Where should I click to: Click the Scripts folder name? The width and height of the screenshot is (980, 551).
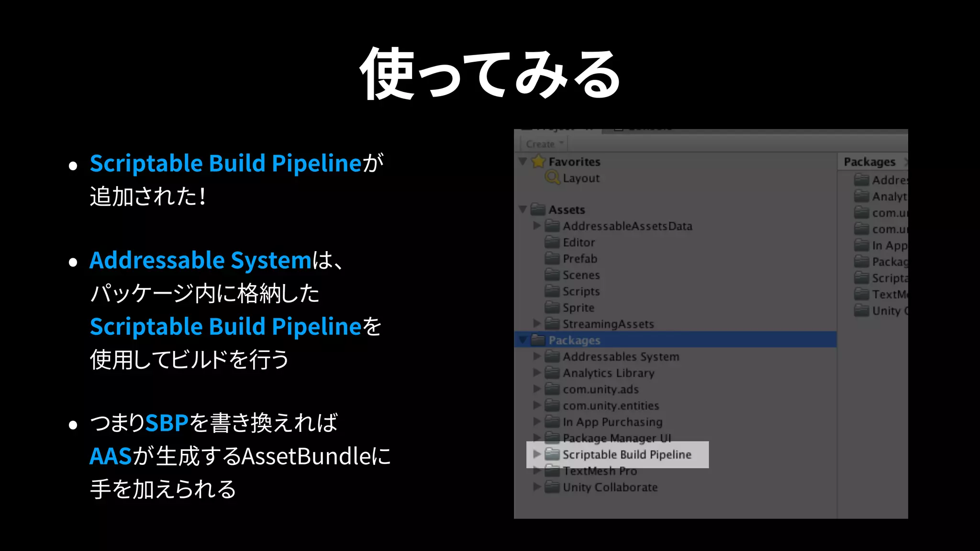581,291
